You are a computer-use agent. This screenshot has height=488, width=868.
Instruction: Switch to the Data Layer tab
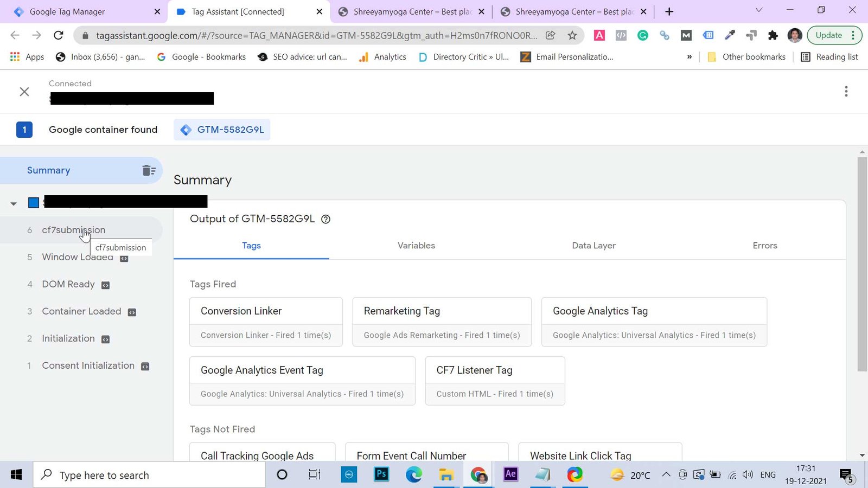coord(593,246)
